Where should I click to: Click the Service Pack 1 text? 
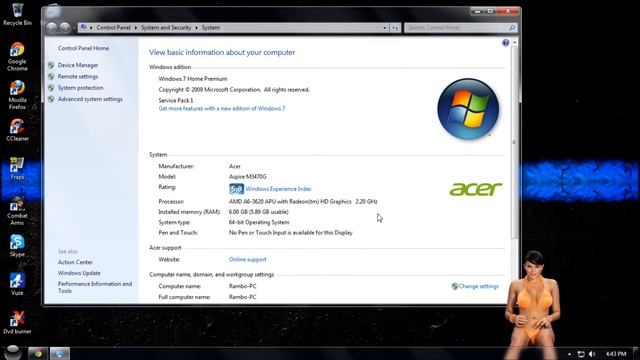point(176,100)
